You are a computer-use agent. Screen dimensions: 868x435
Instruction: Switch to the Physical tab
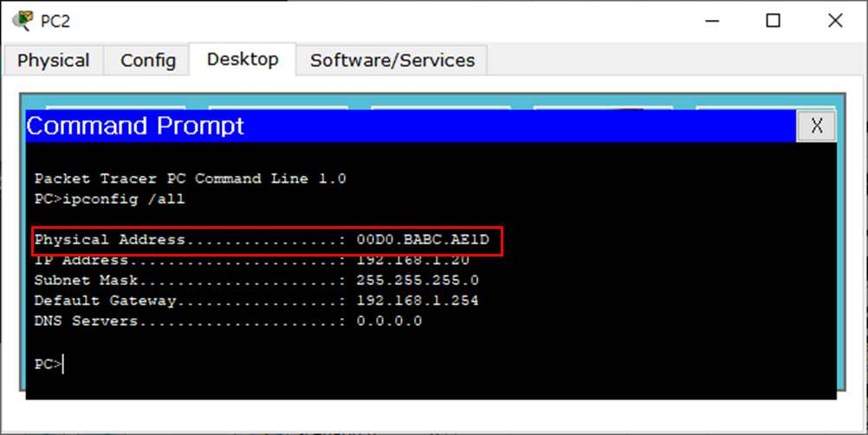click(x=54, y=61)
